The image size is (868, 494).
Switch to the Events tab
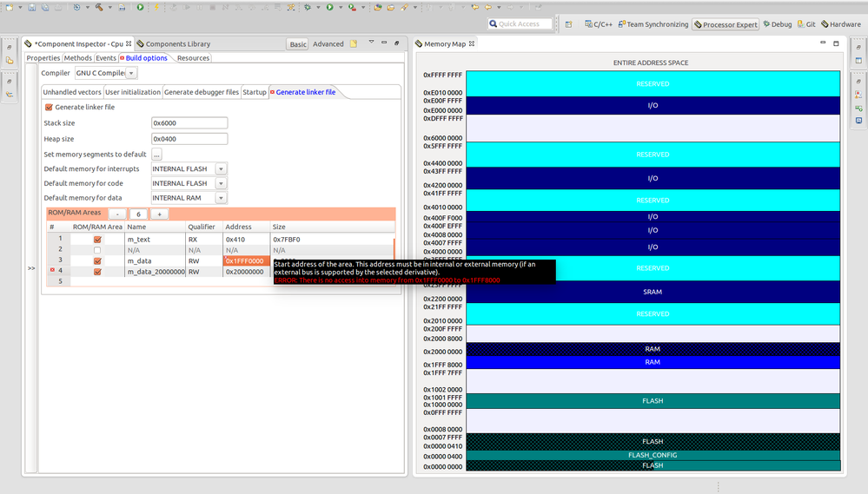[x=106, y=58]
